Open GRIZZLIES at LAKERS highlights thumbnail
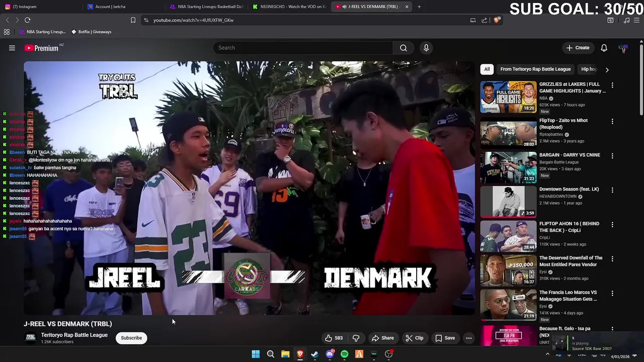Image resolution: width=644 pixels, height=362 pixels. tap(508, 97)
